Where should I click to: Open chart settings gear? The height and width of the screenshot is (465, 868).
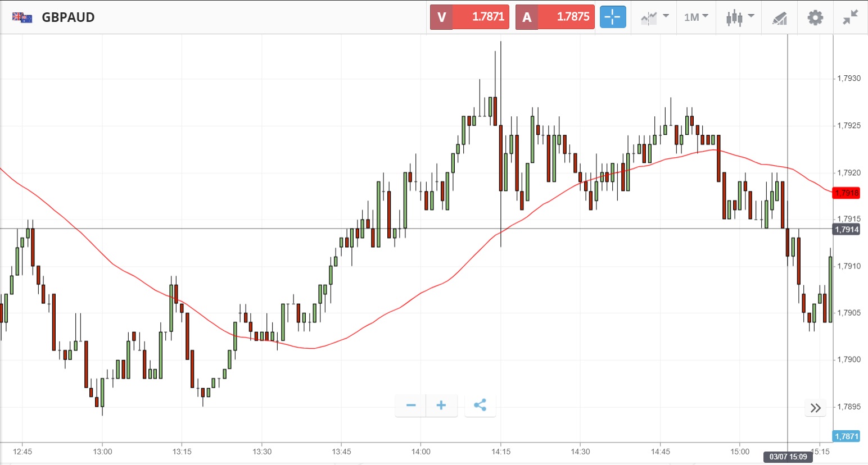(815, 17)
